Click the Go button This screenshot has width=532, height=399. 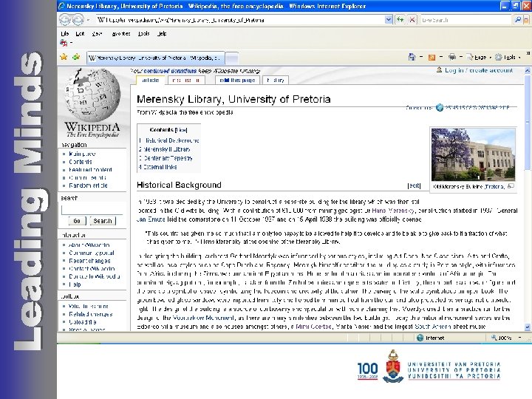[x=77, y=221]
